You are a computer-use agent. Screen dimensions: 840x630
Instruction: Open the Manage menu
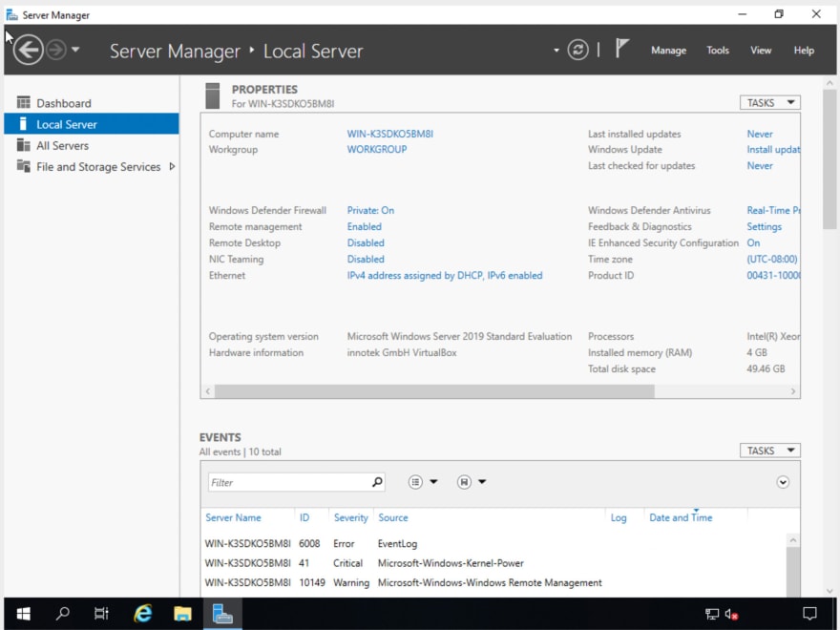668,51
